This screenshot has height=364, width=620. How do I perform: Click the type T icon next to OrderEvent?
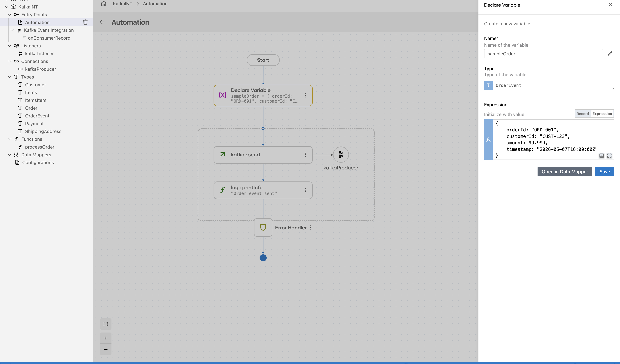pos(488,85)
